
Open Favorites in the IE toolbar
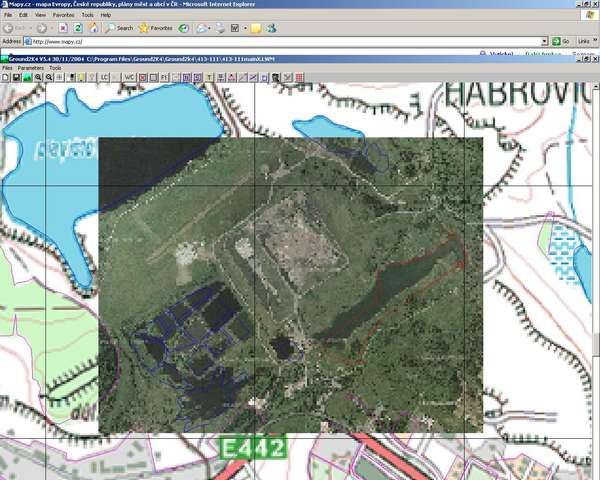(155, 28)
